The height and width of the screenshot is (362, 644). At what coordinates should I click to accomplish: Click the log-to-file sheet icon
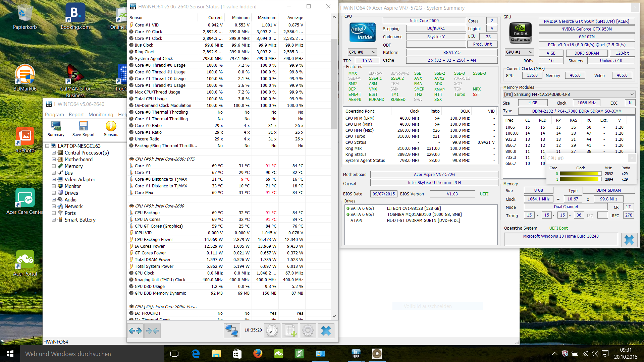[290, 331]
